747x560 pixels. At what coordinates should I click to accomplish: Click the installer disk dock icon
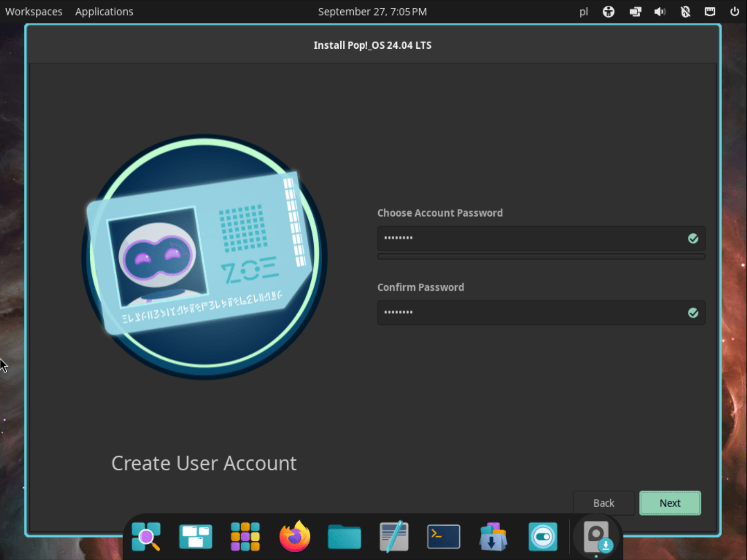(x=597, y=538)
